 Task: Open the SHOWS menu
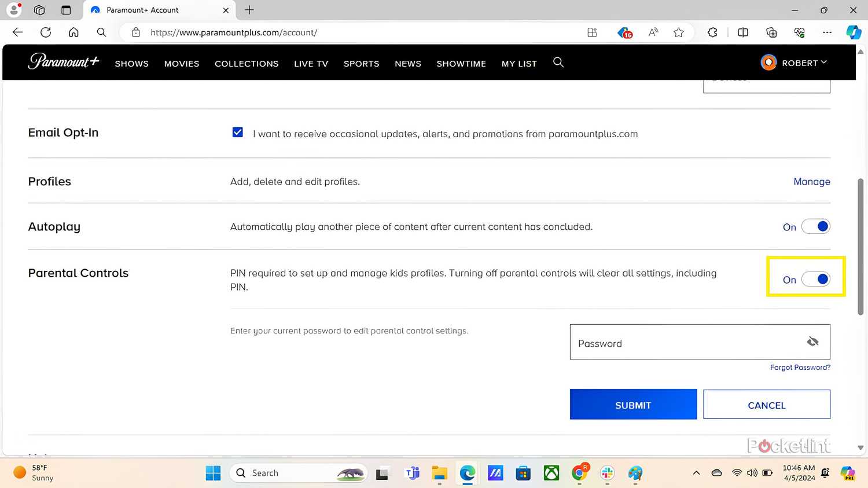pyautogui.click(x=132, y=64)
